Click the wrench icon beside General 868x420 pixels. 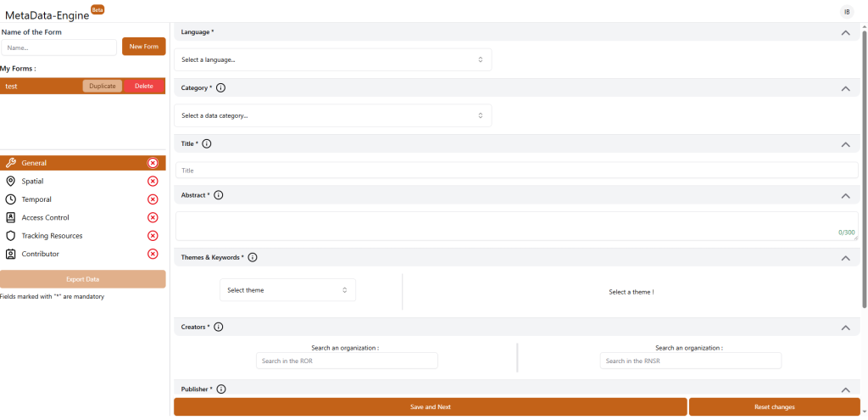click(10, 163)
